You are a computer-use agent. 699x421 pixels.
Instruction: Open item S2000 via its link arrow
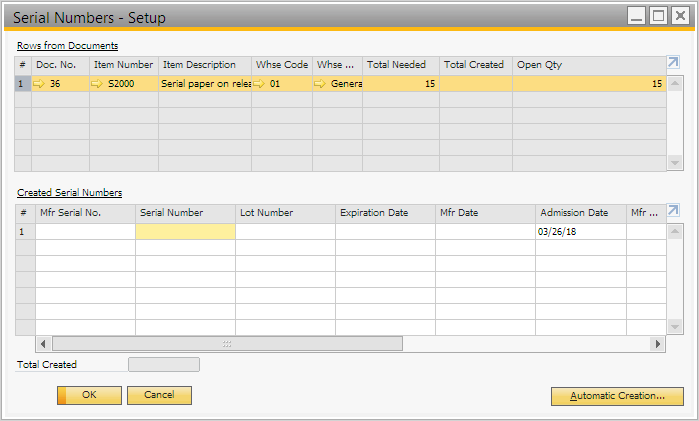pyautogui.click(x=98, y=84)
